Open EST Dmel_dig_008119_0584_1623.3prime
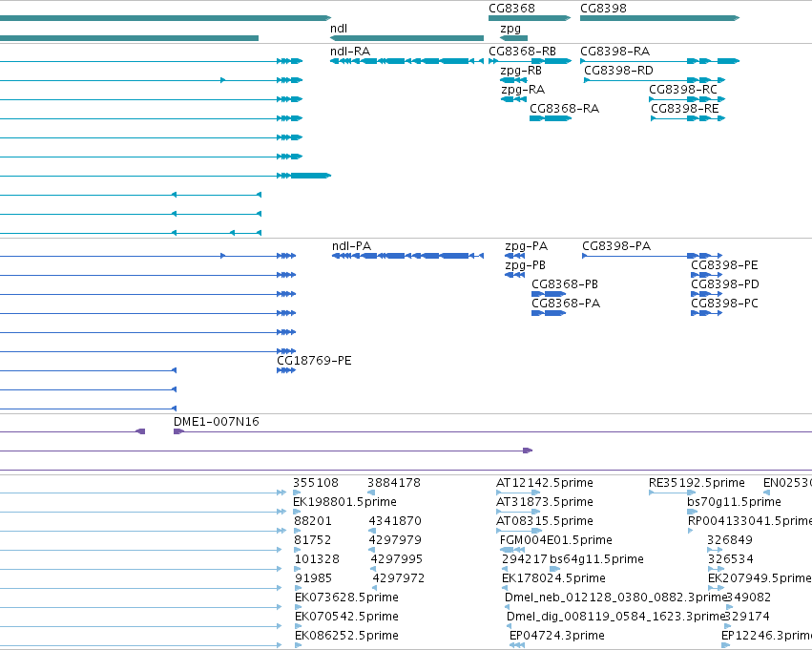This screenshot has width=812, height=650. (615, 617)
